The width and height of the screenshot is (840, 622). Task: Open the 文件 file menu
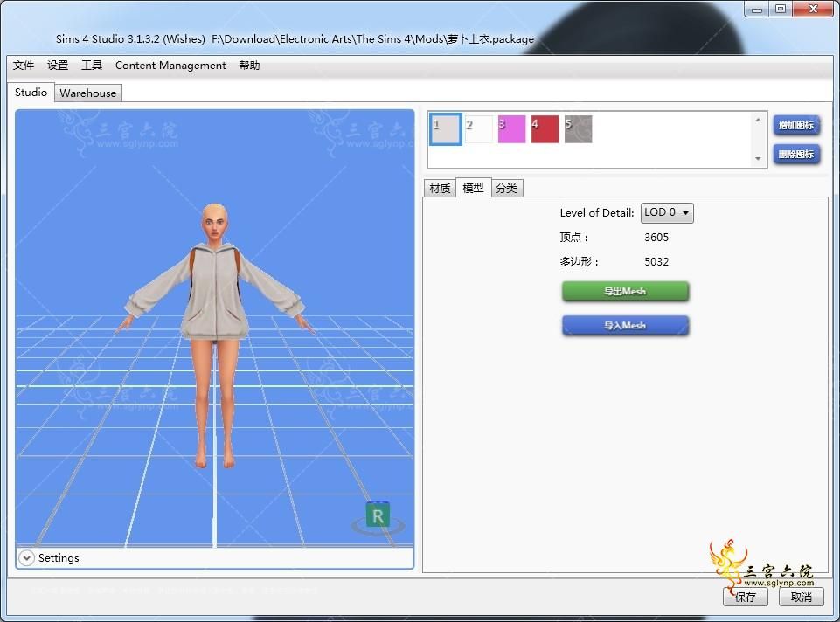click(24, 66)
